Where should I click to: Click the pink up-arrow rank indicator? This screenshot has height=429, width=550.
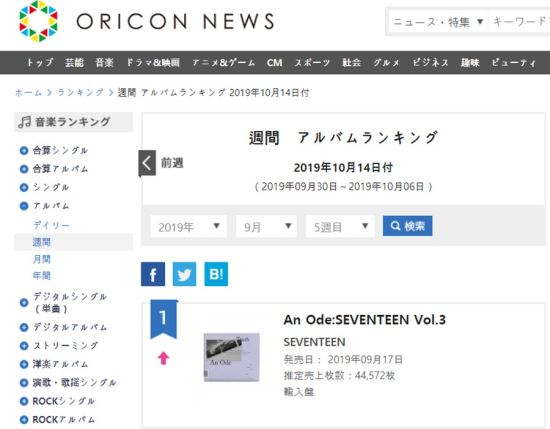coord(163,358)
